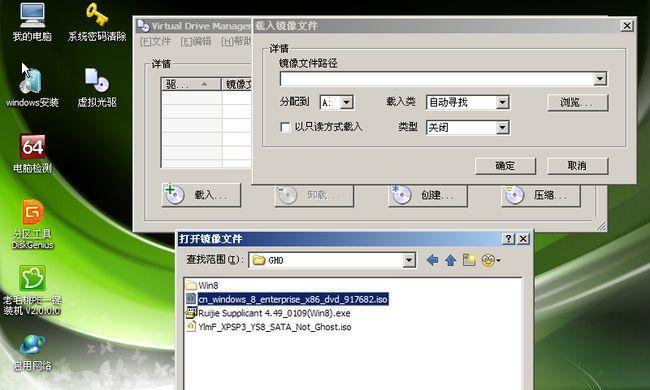Click the Ruijie Supplicant exe file icon

pos(191,313)
